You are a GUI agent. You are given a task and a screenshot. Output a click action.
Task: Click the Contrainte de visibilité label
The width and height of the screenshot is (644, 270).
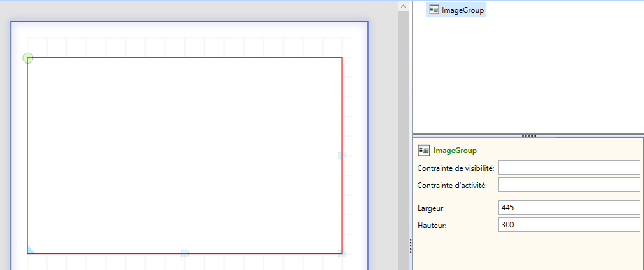(x=456, y=168)
